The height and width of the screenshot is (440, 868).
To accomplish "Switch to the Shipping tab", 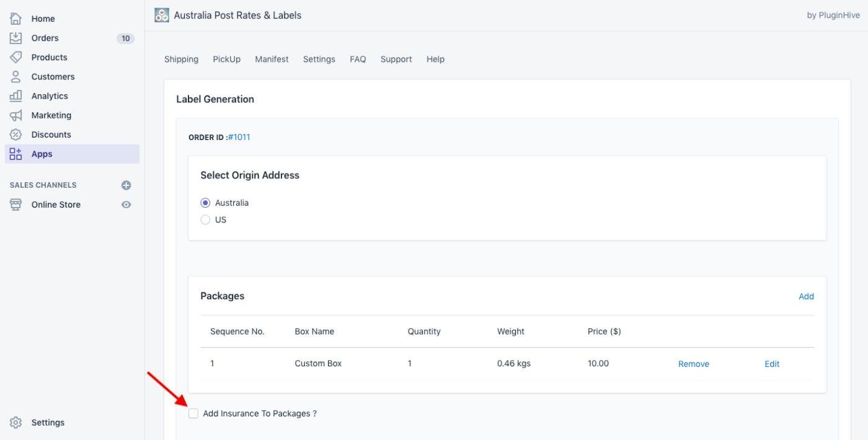I will click(182, 59).
